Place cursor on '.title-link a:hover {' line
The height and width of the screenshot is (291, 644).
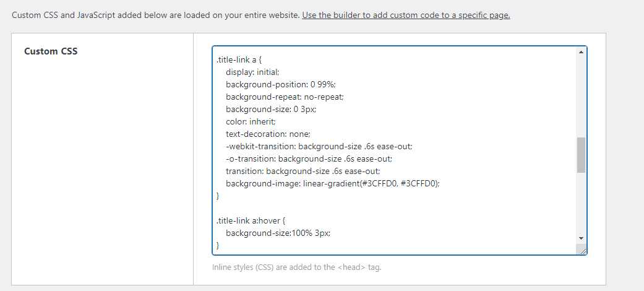[x=251, y=220]
